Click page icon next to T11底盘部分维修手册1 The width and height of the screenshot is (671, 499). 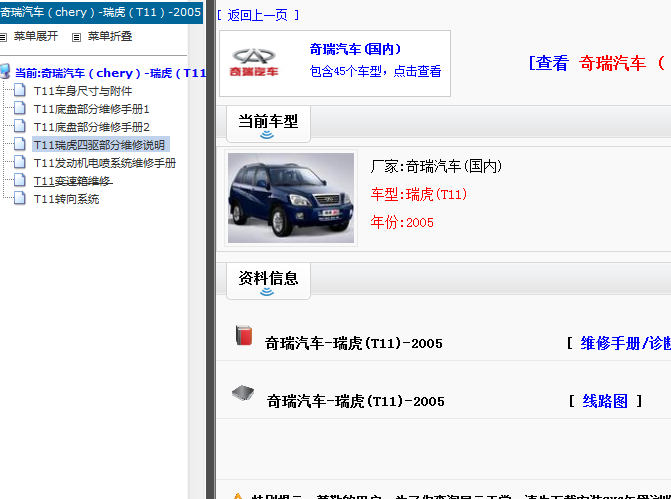point(20,108)
